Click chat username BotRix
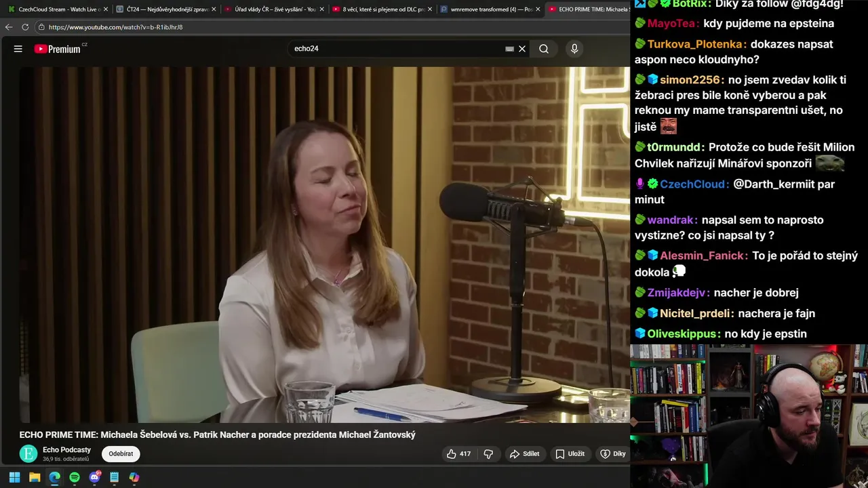The height and width of the screenshot is (488, 868). (x=690, y=4)
